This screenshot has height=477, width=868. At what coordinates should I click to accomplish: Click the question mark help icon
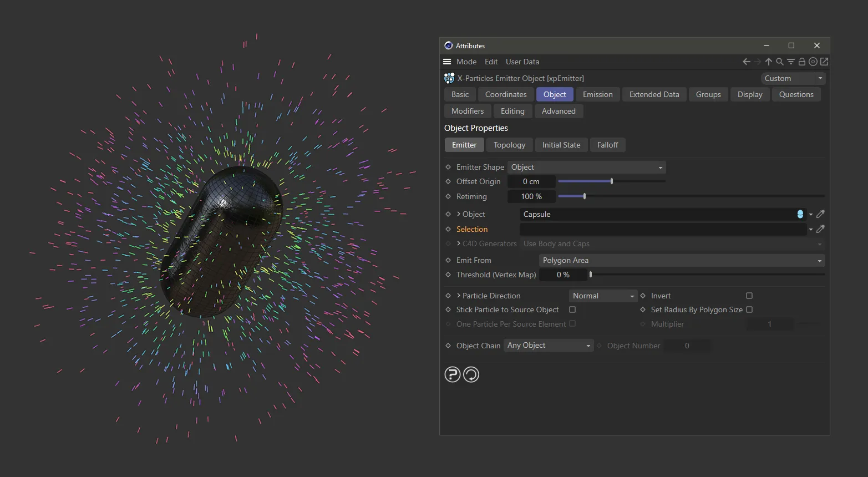(453, 374)
